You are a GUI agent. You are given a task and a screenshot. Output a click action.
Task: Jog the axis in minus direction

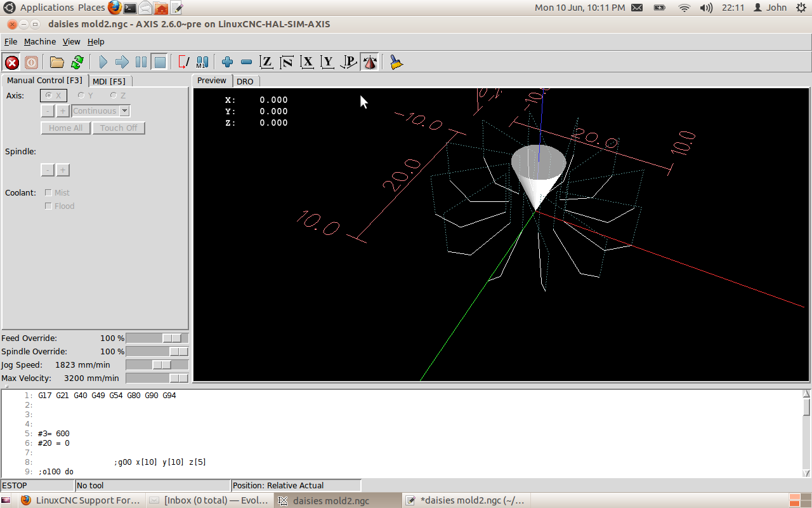[x=48, y=111]
